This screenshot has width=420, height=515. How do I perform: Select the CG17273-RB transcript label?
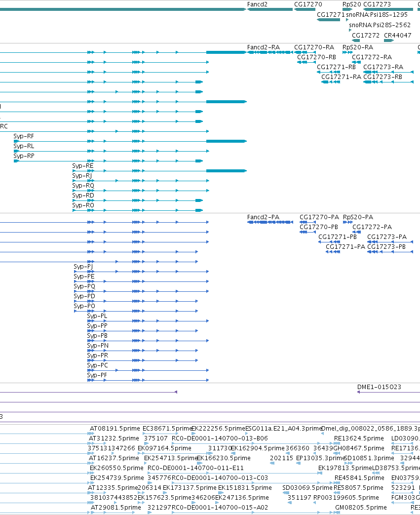coord(382,77)
